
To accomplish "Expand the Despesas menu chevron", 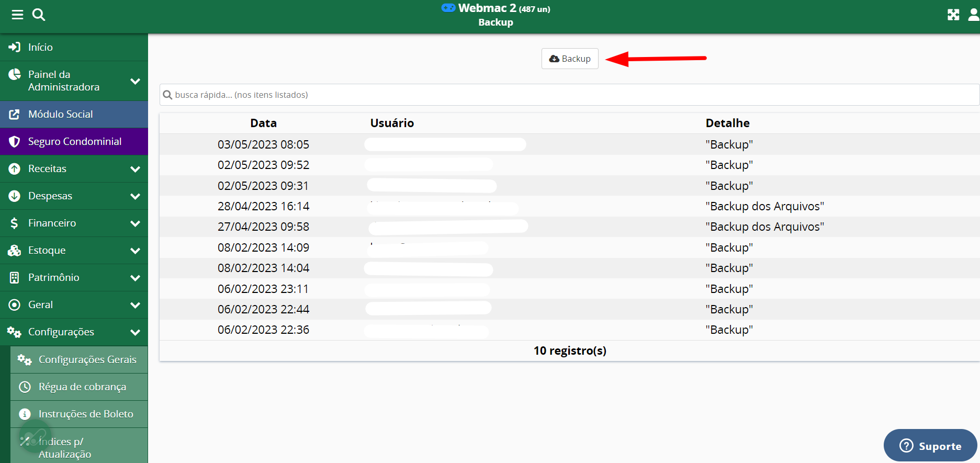I will (135, 196).
